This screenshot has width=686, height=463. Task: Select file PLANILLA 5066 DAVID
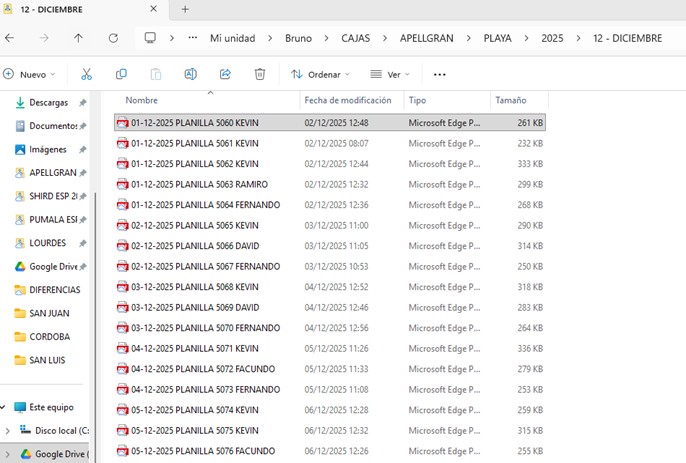[x=330, y=246]
